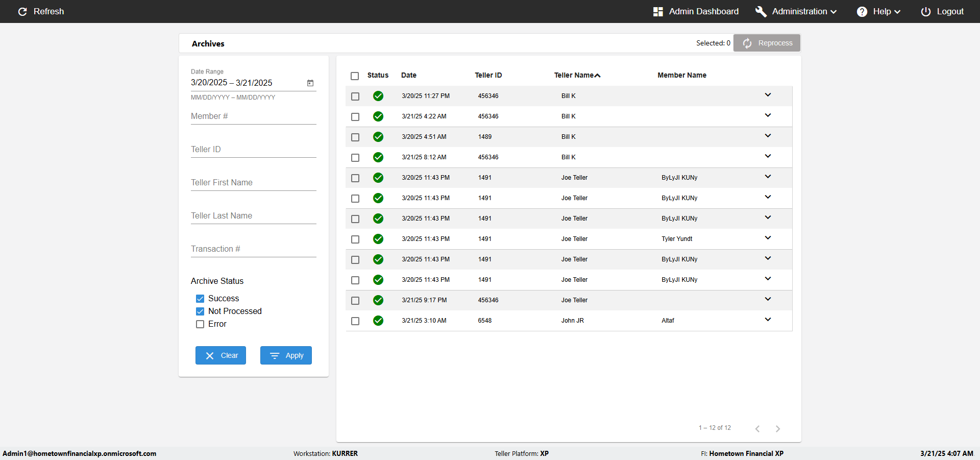Open the Admin Dashboard grid icon
Screen dimensions: 980x460
[658, 12]
